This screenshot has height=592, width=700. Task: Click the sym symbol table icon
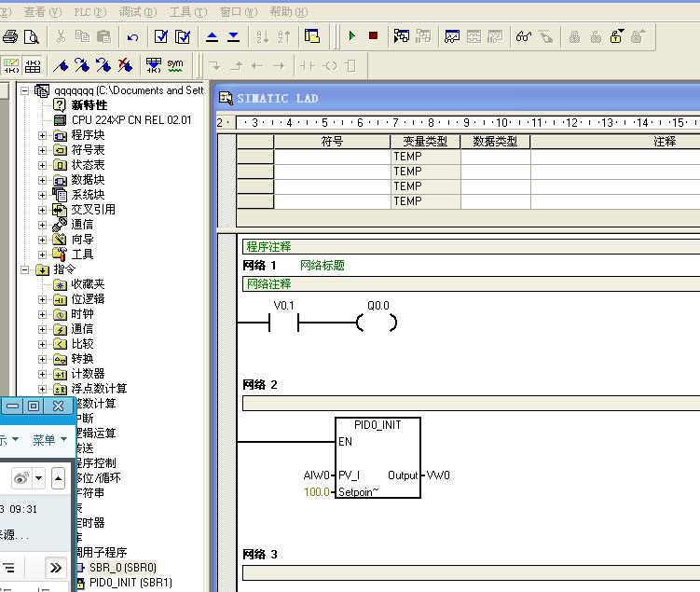click(x=175, y=65)
